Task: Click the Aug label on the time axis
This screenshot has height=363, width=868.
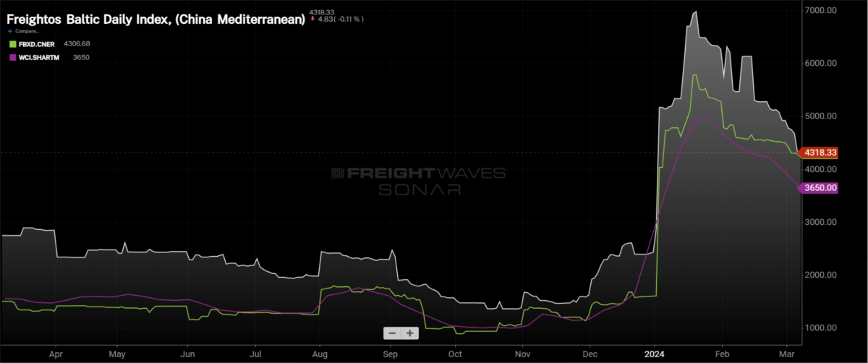Action: point(320,355)
